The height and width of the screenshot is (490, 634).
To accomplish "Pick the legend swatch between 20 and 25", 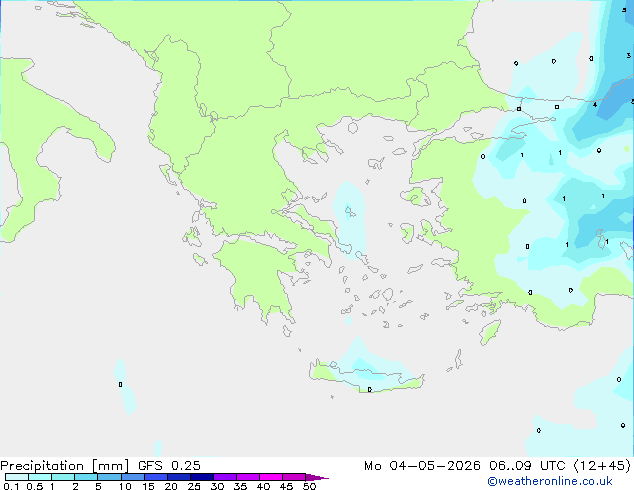I will coord(178,477).
